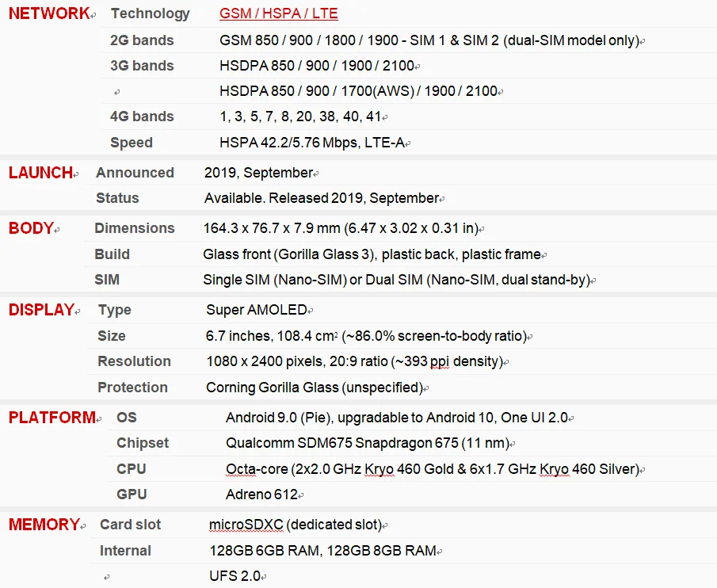Select 128GB 6GB RAM, 128GB 8GB RAM value

pyautogui.click(x=322, y=551)
